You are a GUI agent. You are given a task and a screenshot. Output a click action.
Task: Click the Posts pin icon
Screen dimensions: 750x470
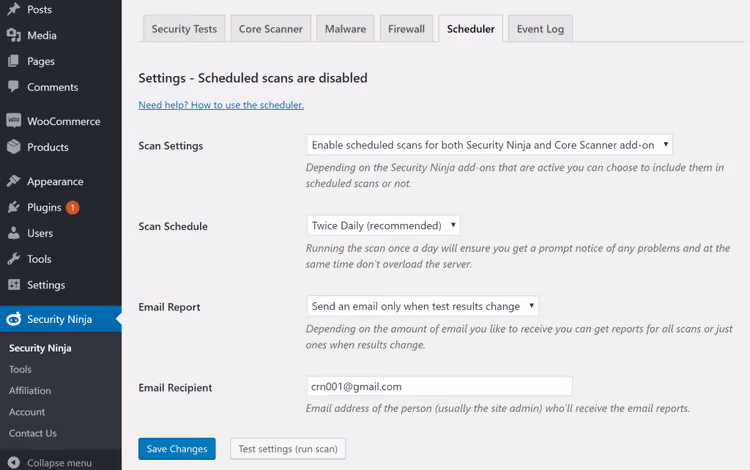13,9
